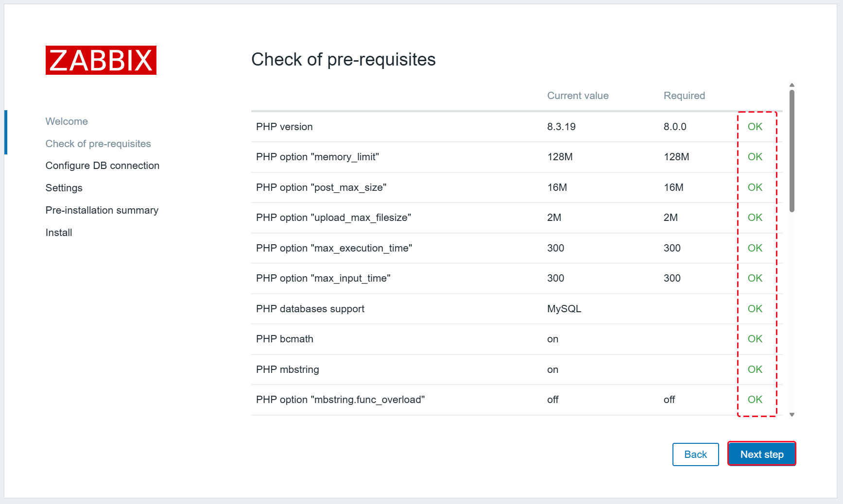Jump to the Install step
The image size is (843, 504).
(59, 233)
